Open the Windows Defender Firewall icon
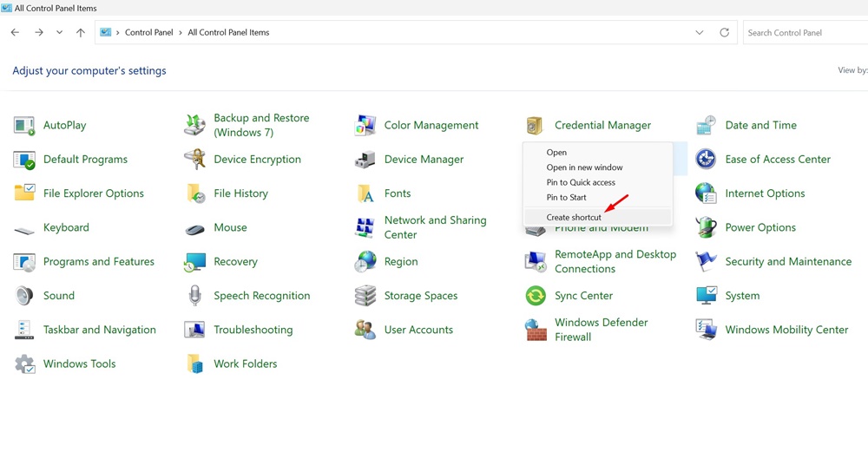868x465 pixels. point(536,330)
